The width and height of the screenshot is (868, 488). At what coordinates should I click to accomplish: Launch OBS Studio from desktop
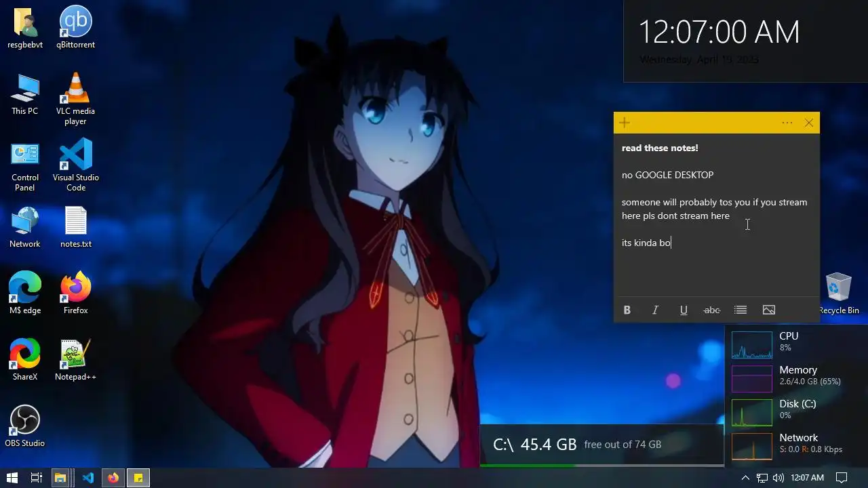pos(25,427)
